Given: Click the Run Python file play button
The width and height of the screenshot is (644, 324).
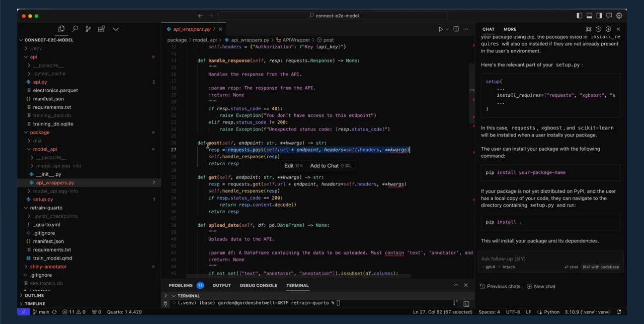Looking at the screenshot, I should [x=441, y=29].
